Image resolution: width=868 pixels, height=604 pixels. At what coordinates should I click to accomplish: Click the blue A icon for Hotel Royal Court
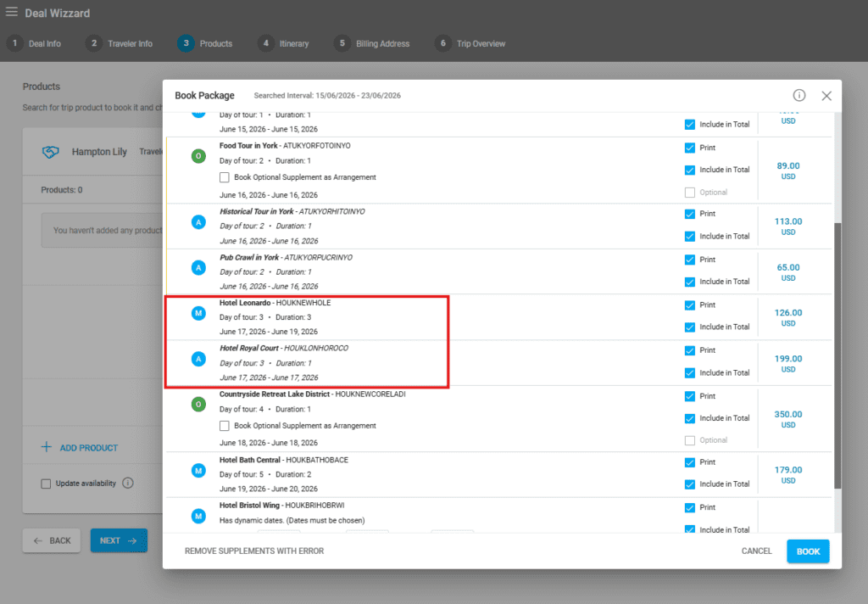(x=198, y=359)
